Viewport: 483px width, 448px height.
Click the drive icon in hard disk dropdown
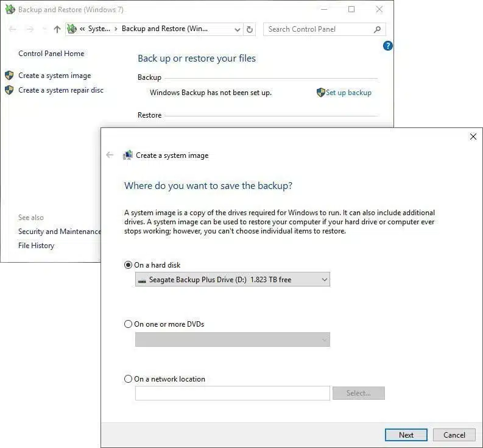(x=142, y=280)
